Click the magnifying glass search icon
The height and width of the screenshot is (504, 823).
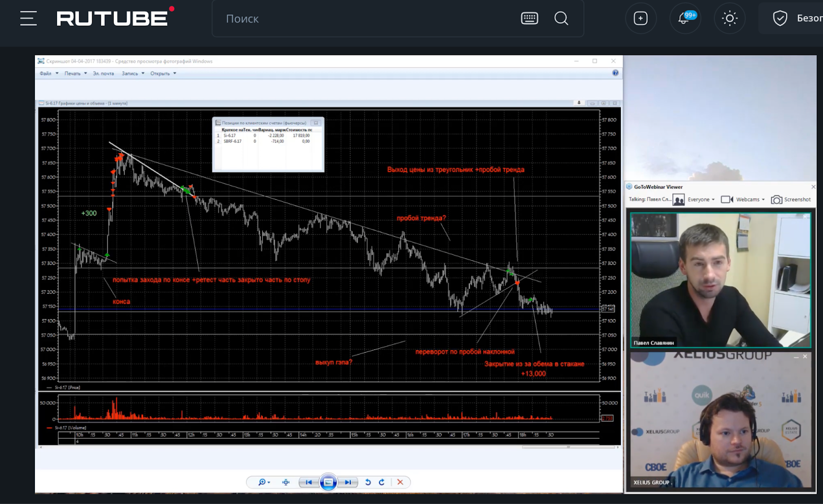pos(561,19)
